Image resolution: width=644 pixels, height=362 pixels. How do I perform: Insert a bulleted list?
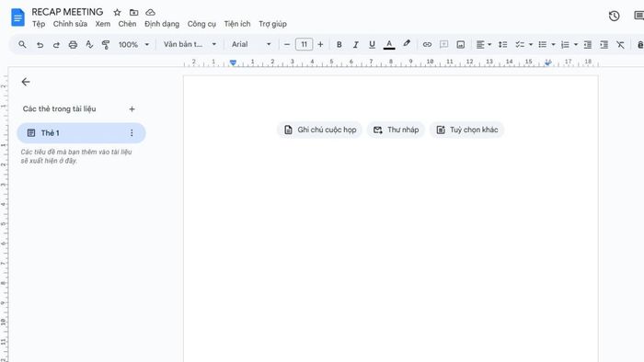tap(543, 45)
